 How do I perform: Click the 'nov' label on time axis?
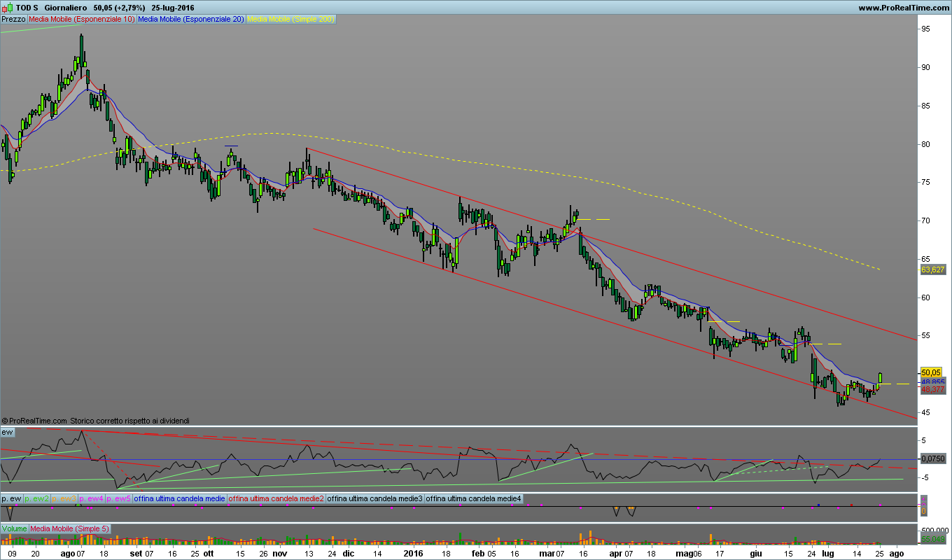click(x=279, y=553)
